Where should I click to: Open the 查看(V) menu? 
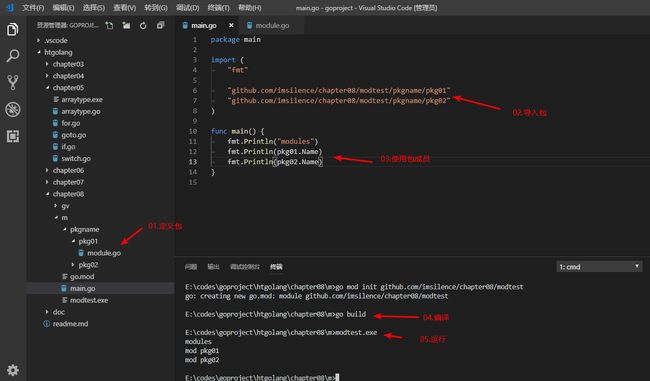125,7
